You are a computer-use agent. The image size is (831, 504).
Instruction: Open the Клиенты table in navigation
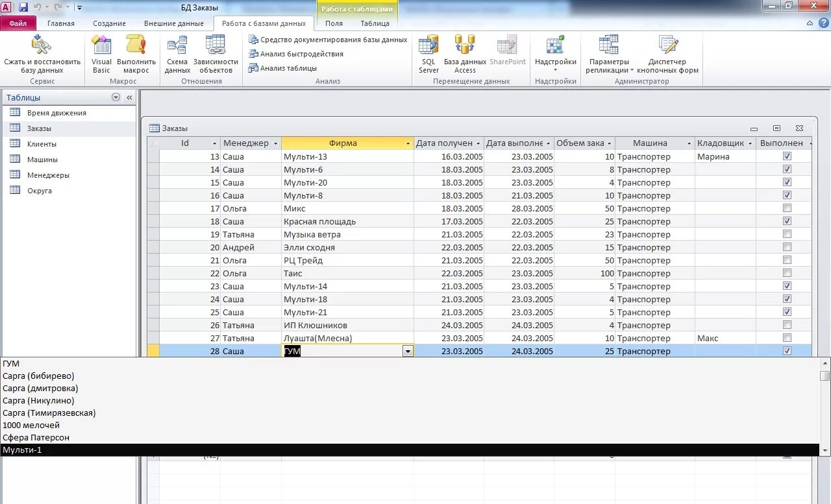pyautogui.click(x=42, y=144)
